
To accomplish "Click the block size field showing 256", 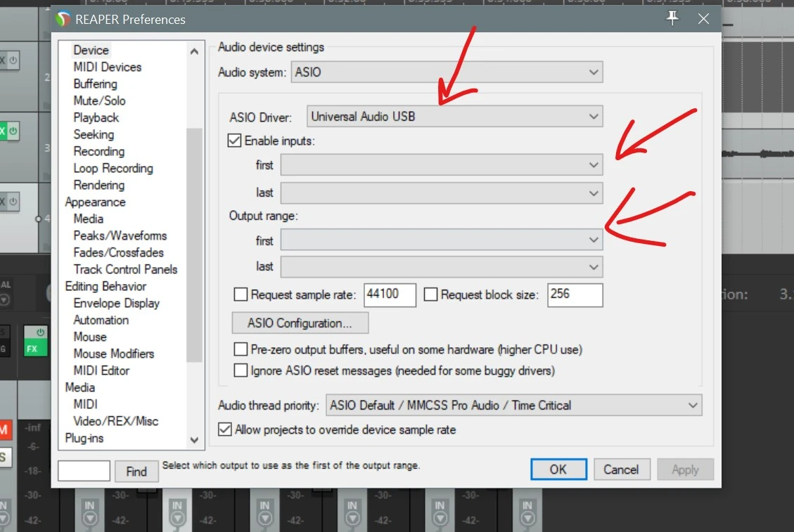I will point(575,294).
